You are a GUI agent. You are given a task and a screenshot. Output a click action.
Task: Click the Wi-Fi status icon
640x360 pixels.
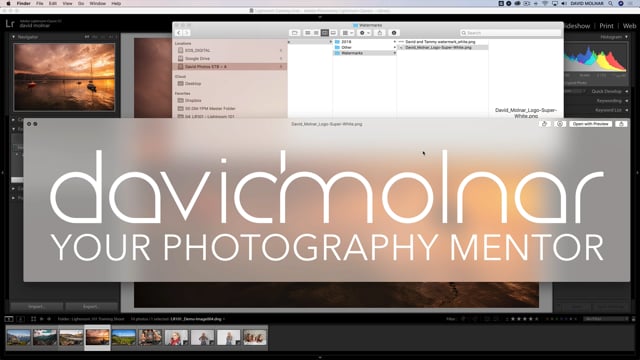click(x=545, y=3)
